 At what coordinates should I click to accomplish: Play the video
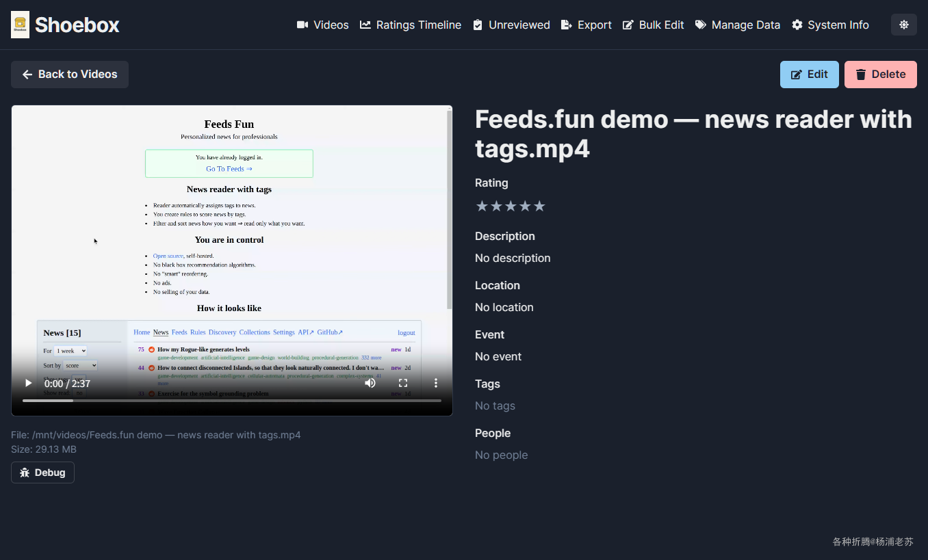pyautogui.click(x=28, y=383)
